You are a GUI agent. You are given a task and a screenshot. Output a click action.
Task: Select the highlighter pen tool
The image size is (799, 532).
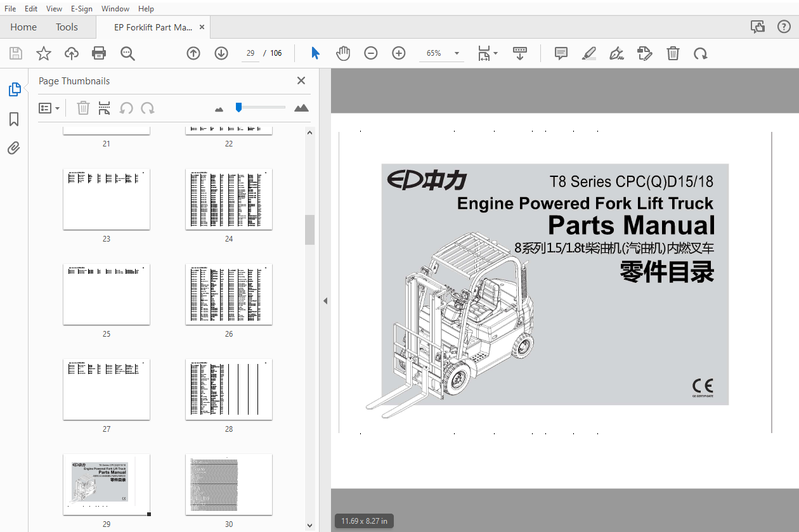point(589,53)
